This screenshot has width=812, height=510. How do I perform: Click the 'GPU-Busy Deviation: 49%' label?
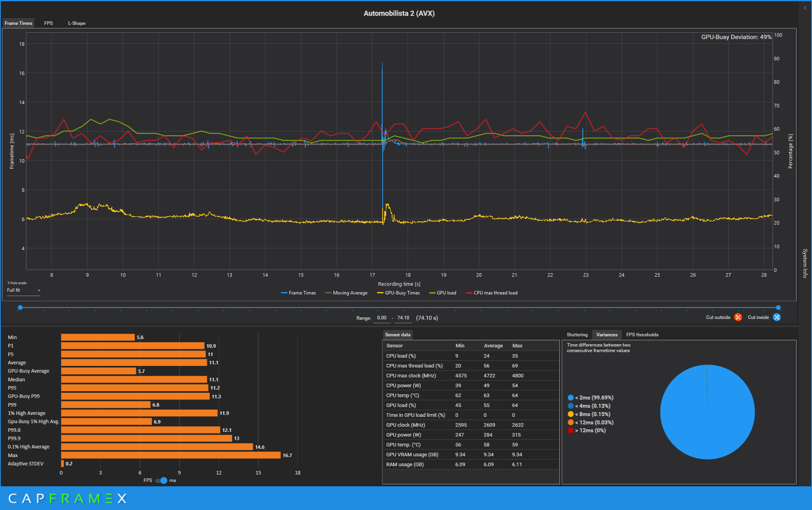coord(736,37)
